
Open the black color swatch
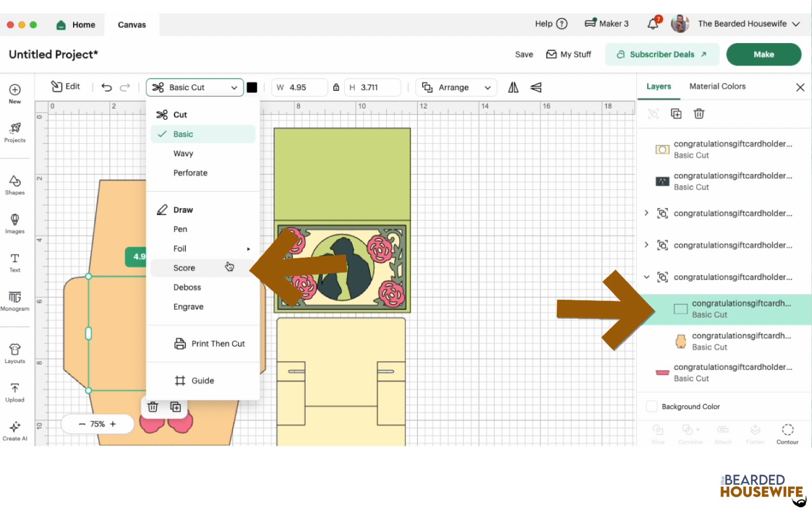click(x=252, y=87)
